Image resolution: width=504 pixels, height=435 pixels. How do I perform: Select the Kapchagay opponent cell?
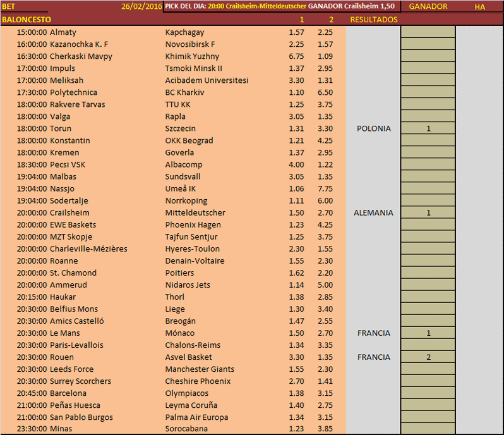click(184, 32)
